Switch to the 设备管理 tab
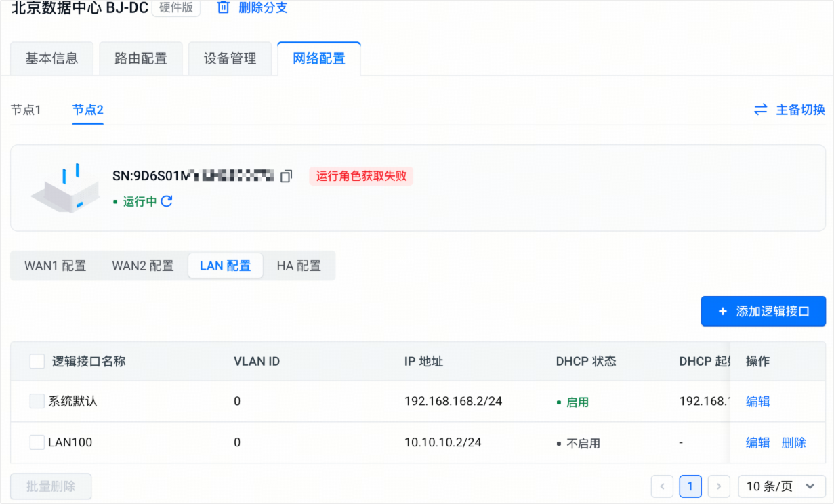 click(x=230, y=58)
